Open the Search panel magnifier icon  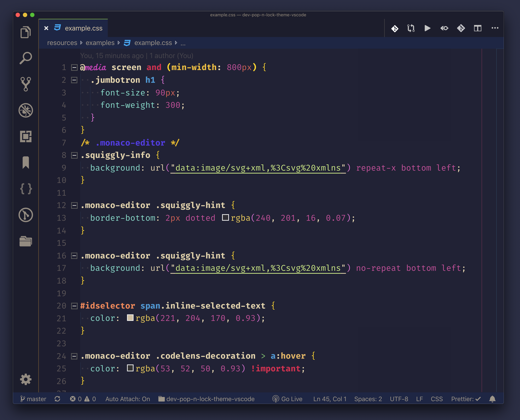tap(26, 58)
